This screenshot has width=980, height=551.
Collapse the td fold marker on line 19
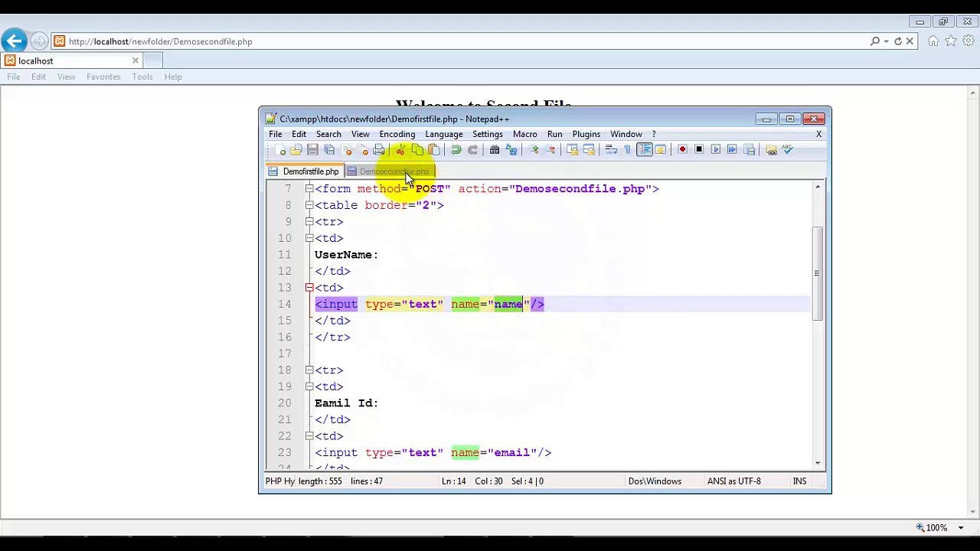point(309,386)
